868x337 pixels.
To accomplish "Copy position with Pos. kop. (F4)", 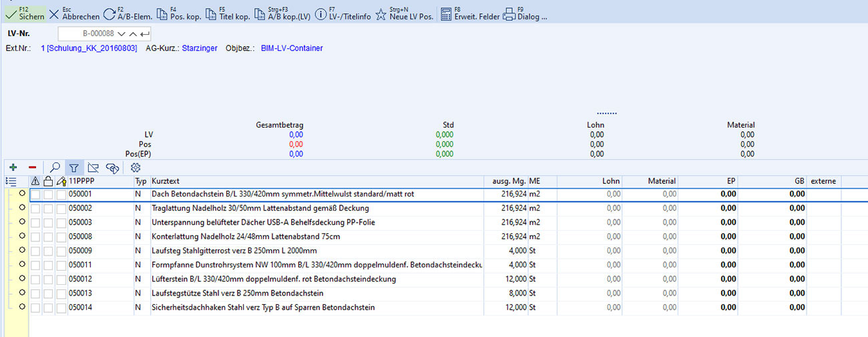I will (x=178, y=14).
